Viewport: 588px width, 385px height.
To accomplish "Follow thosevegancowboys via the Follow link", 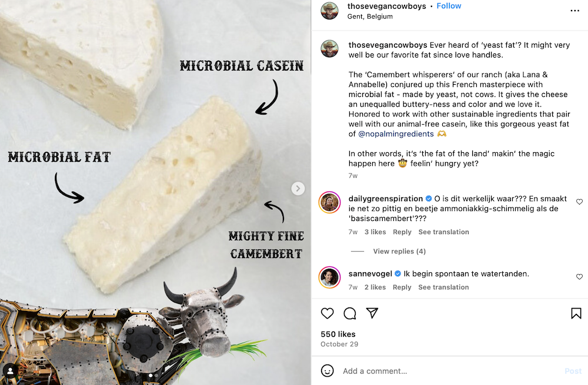I will coord(449,5).
